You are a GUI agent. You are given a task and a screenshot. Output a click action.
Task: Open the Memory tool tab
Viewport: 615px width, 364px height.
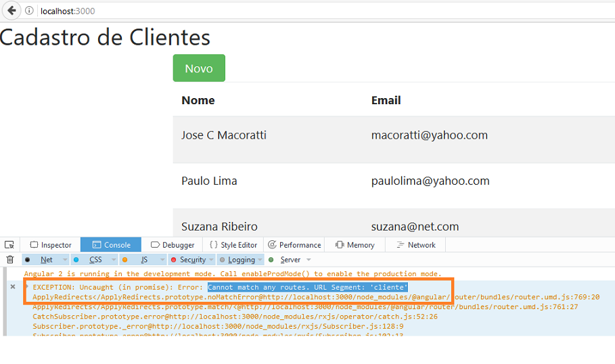355,245
